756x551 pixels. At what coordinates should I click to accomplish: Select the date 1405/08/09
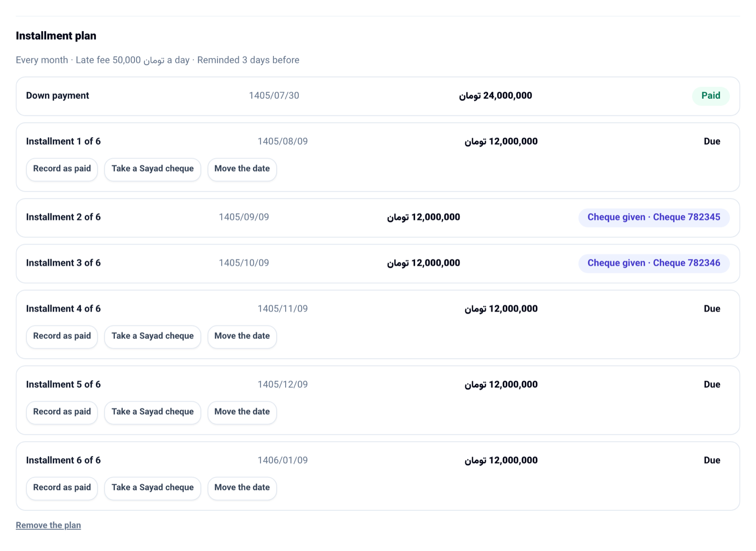(283, 142)
